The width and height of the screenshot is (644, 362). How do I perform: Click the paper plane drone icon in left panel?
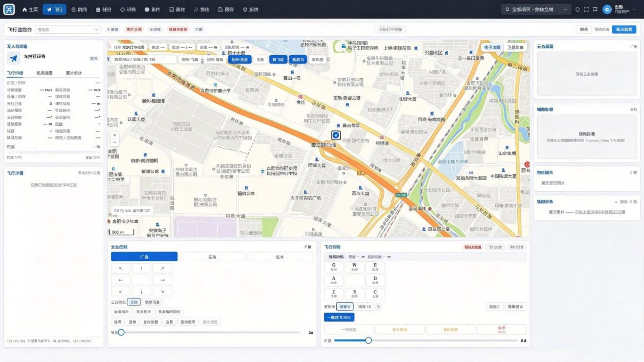click(14, 58)
